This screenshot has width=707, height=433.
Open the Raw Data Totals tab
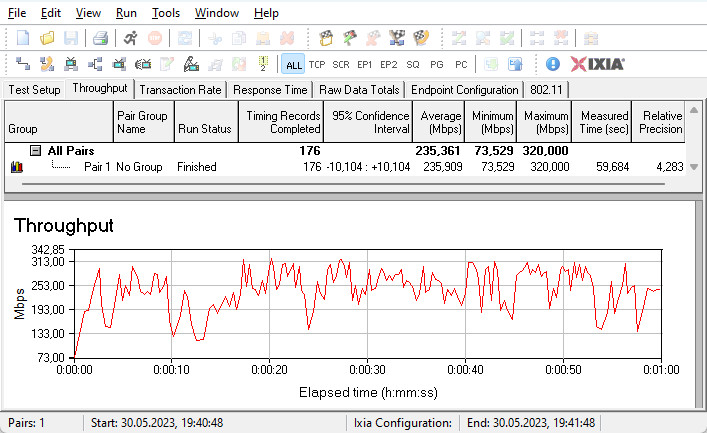[x=359, y=90]
